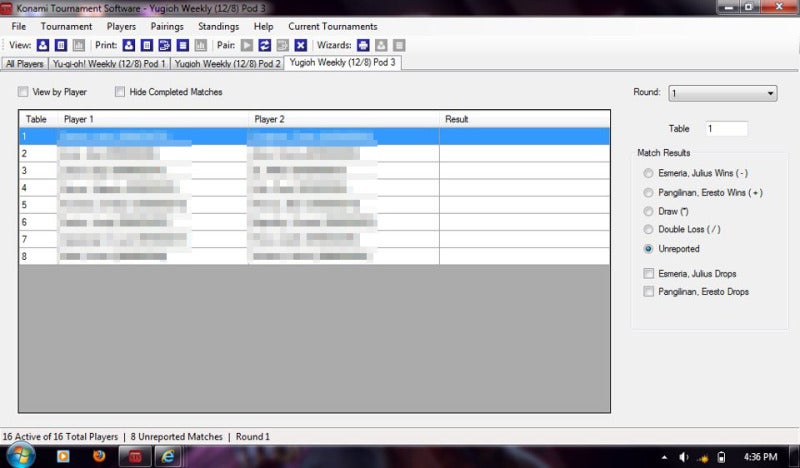Click the Pair re-pair arrows icon
Viewport: 800px width, 468px height.
[x=265, y=45]
